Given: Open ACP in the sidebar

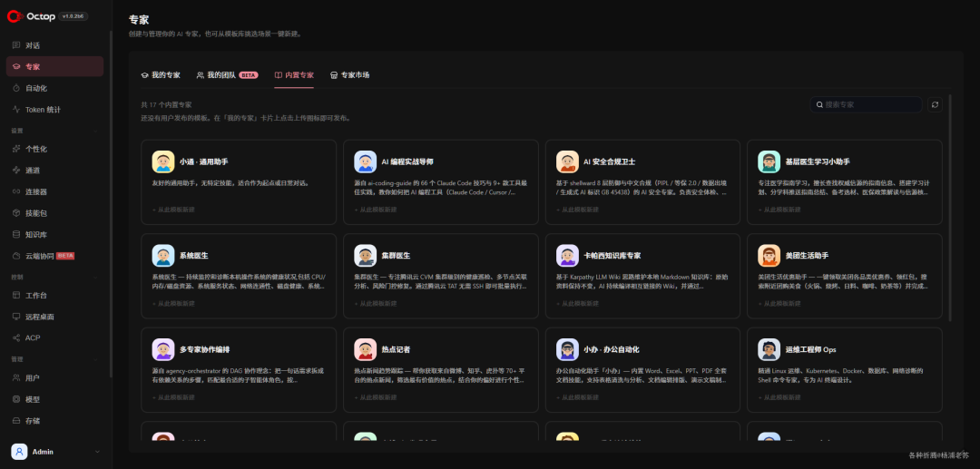Looking at the screenshot, I should 54,337.
